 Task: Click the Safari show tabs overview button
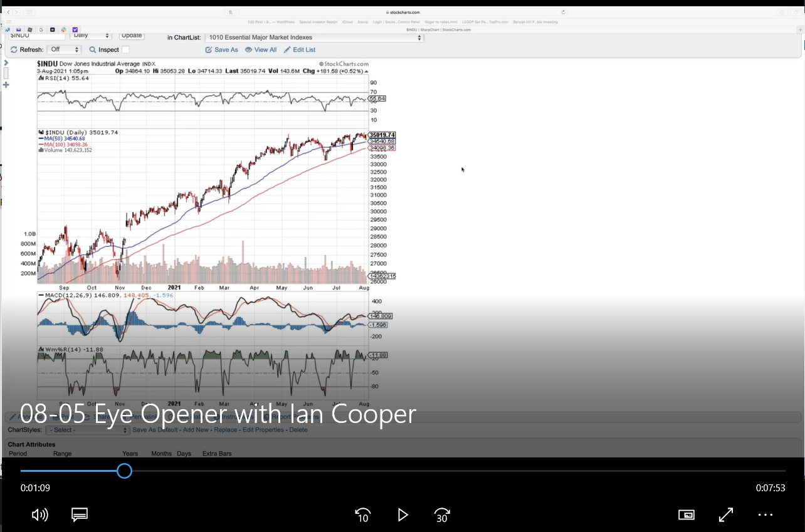pos(796,12)
